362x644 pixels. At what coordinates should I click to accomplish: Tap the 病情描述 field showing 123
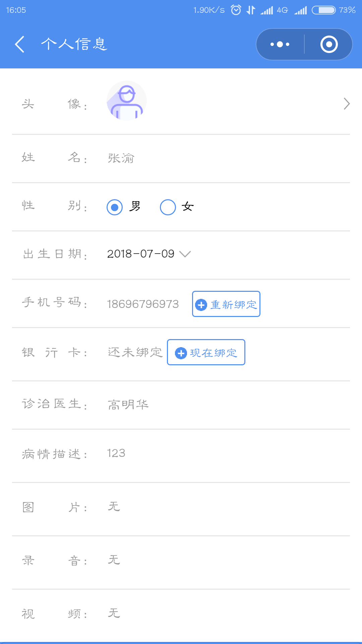(x=116, y=453)
